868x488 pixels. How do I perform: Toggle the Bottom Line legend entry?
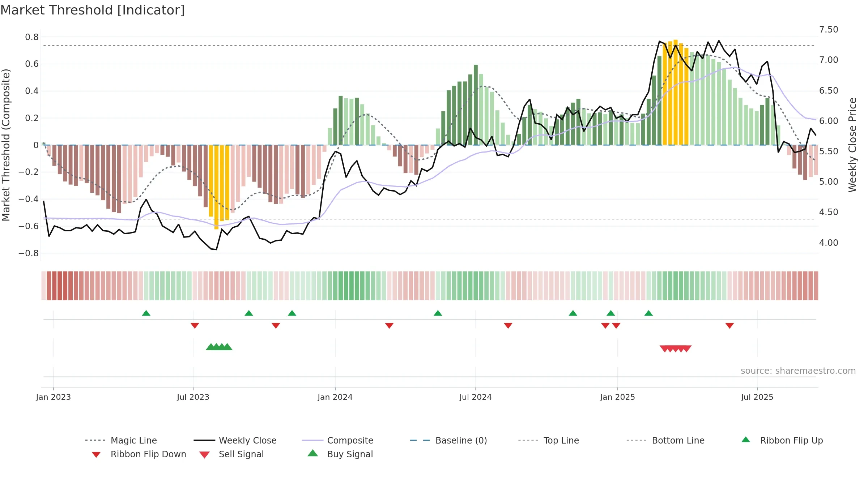click(x=665, y=440)
